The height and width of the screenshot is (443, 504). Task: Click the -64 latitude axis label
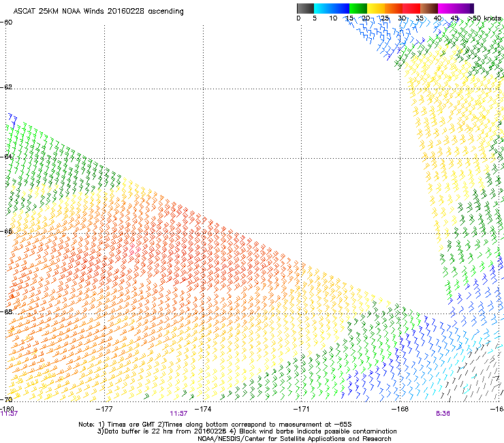click(6, 157)
